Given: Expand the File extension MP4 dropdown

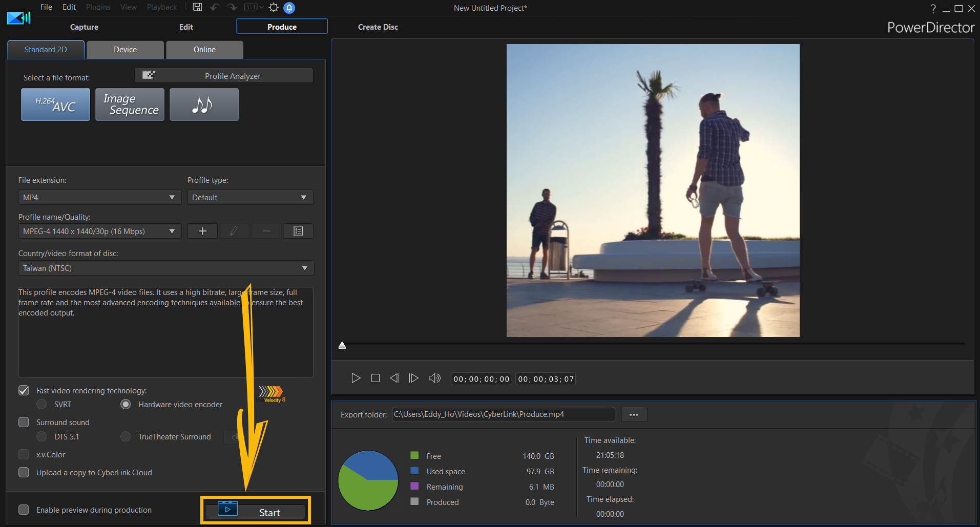Looking at the screenshot, I should click(99, 197).
